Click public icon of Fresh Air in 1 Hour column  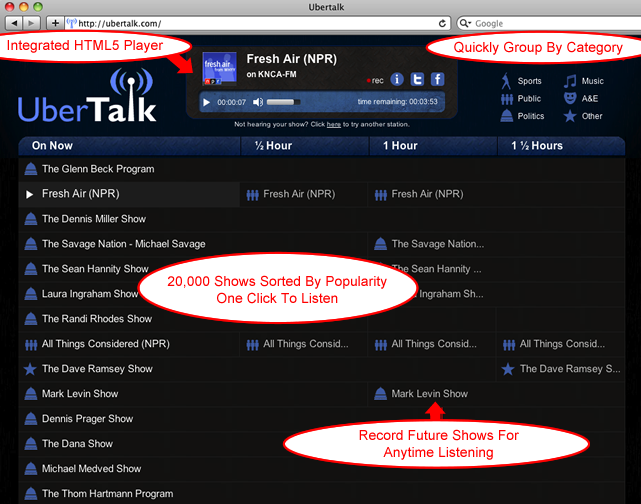(x=381, y=195)
